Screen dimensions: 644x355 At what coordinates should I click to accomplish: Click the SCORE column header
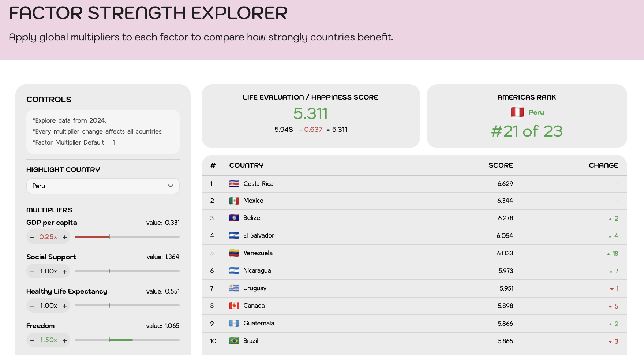pos(501,165)
